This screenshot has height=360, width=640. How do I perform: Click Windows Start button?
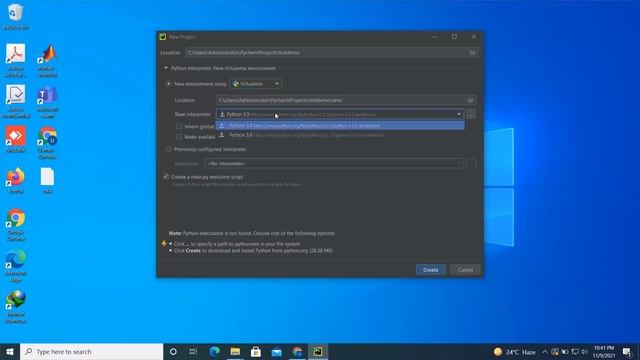coord(10,351)
